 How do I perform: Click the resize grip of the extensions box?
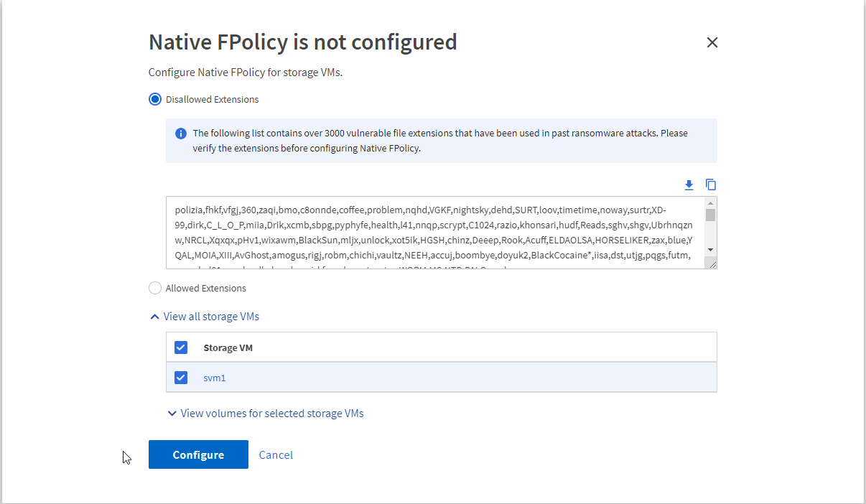(x=712, y=266)
